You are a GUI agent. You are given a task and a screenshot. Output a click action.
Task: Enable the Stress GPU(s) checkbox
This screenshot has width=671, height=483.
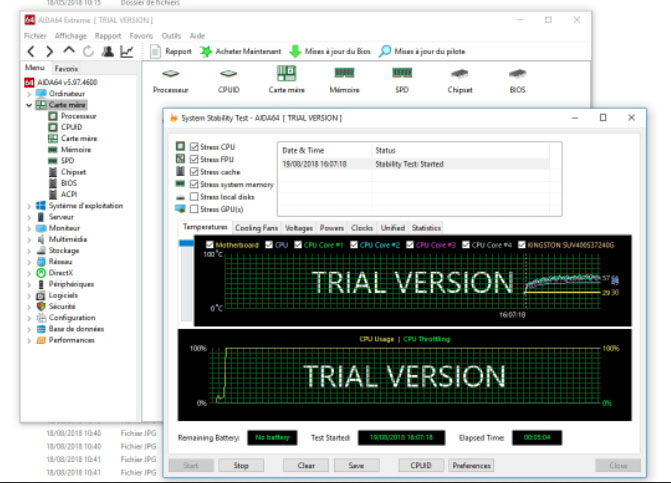(194, 209)
